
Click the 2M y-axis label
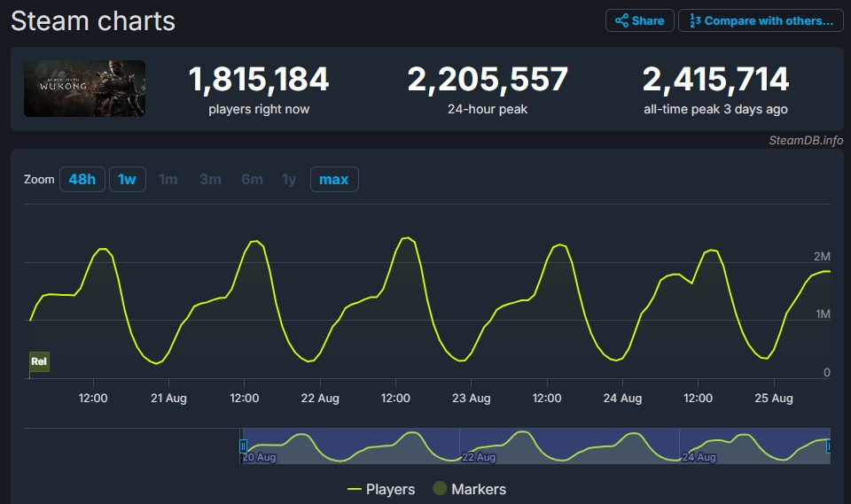(822, 257)
